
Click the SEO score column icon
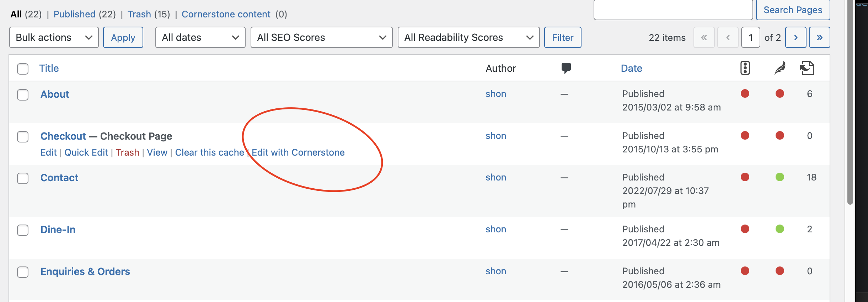[x=745, y=68]
